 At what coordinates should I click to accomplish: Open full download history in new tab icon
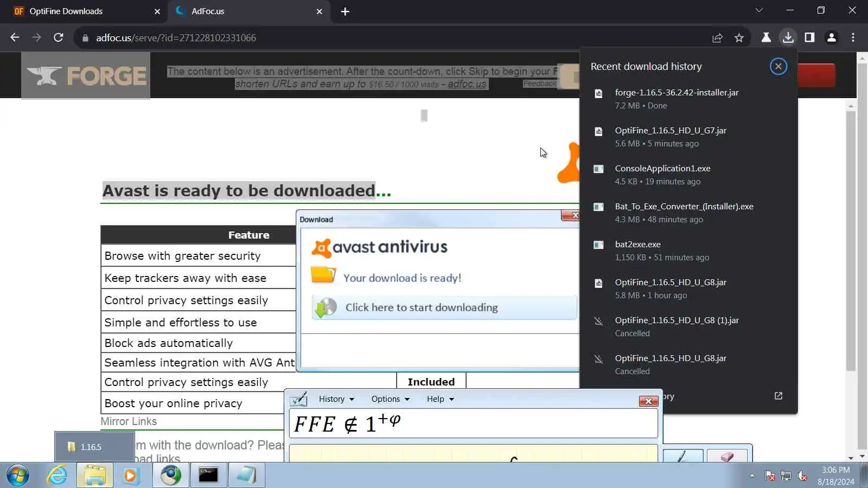click(x=778, y=396)
